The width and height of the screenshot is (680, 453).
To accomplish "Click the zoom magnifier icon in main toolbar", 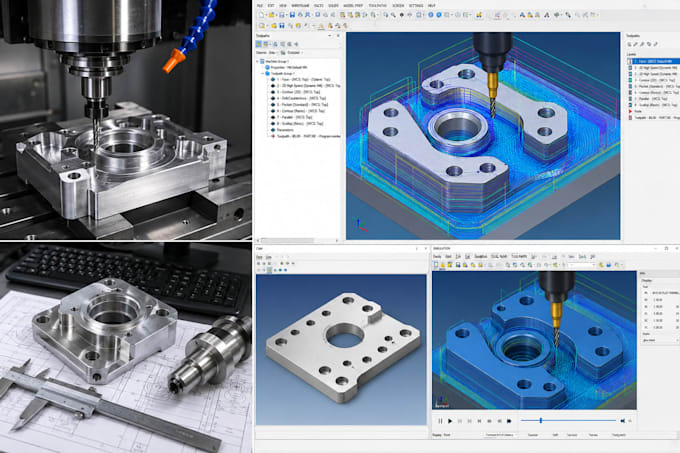I will pyautogui.click(x=393, y=15).
